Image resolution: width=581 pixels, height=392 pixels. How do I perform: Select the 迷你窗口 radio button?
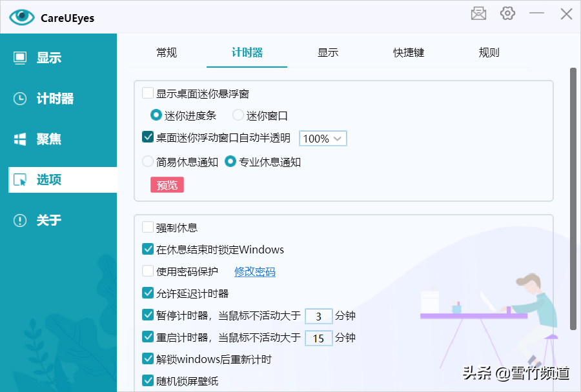click(x=238, y=116)
